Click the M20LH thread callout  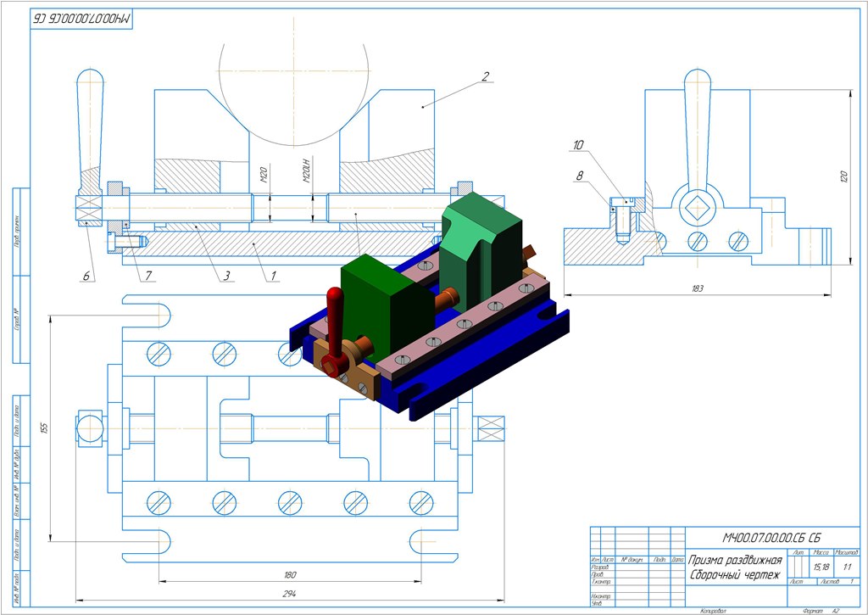(x=307, y=171)
